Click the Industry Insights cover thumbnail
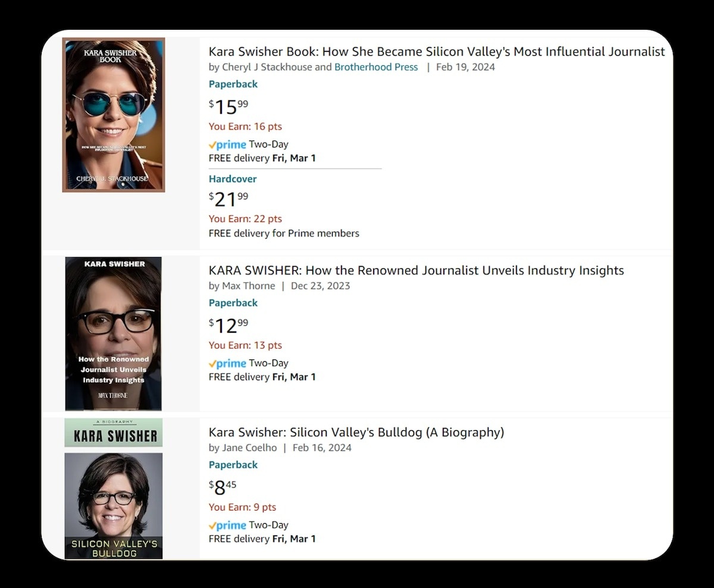Screen dimensions: 714x588 (113, 333)
